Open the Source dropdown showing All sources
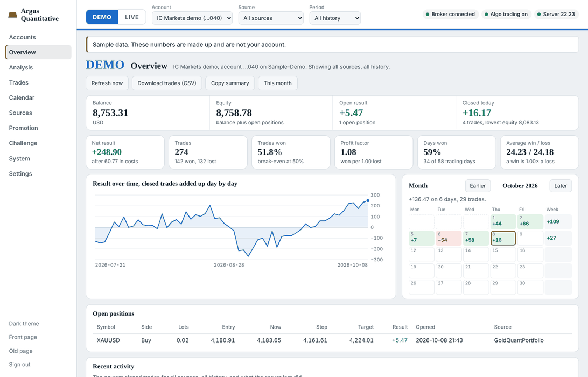Screen dimensions: 588x377 click(x=271, y=18)
